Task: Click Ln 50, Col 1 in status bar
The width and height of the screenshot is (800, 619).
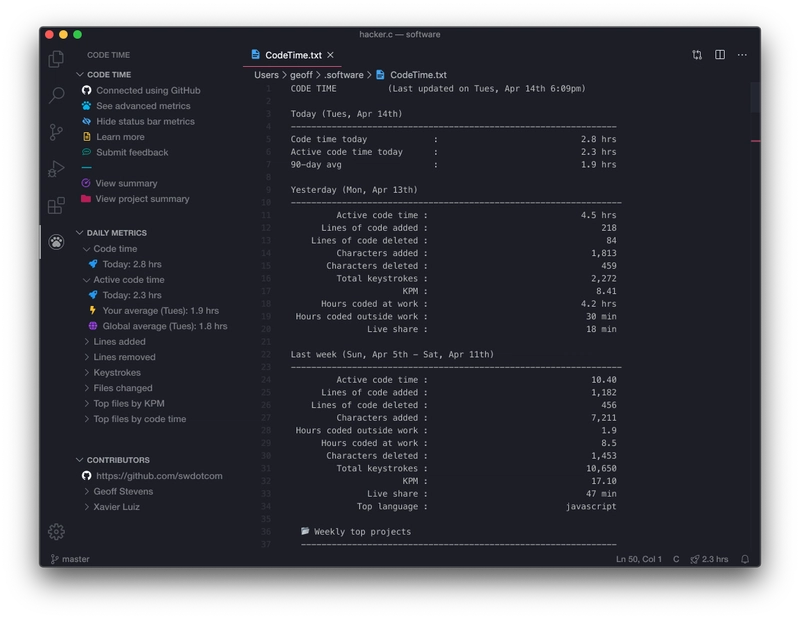Action: (x=639, y=559)
